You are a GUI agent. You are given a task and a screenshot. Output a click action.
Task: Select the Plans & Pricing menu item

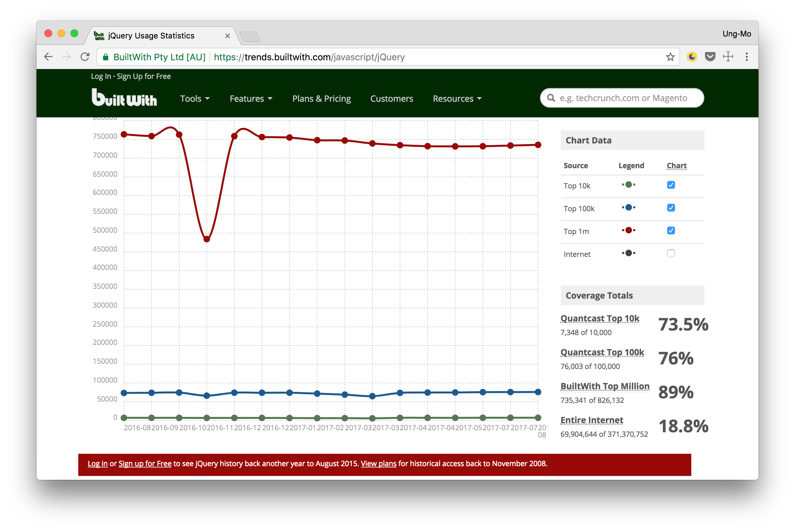click(321, 98)
